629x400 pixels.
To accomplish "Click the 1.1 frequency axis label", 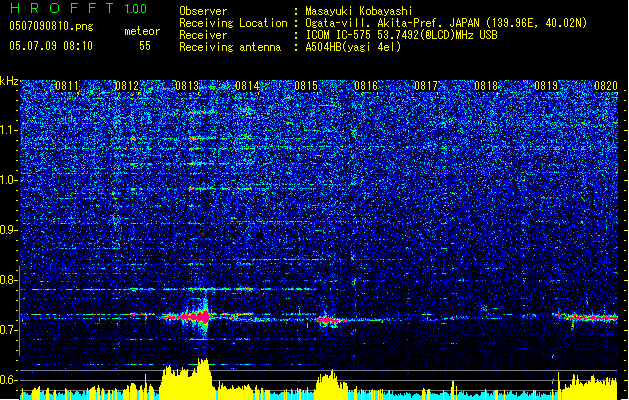I will [9, 130].
